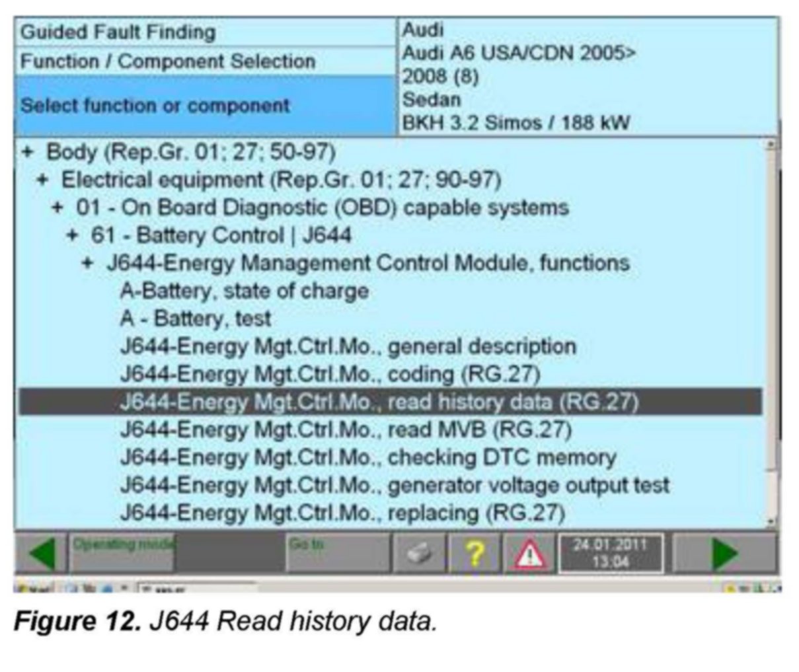Click the Select function or component label
Screen dimensions: 799x672
point(155,105)
